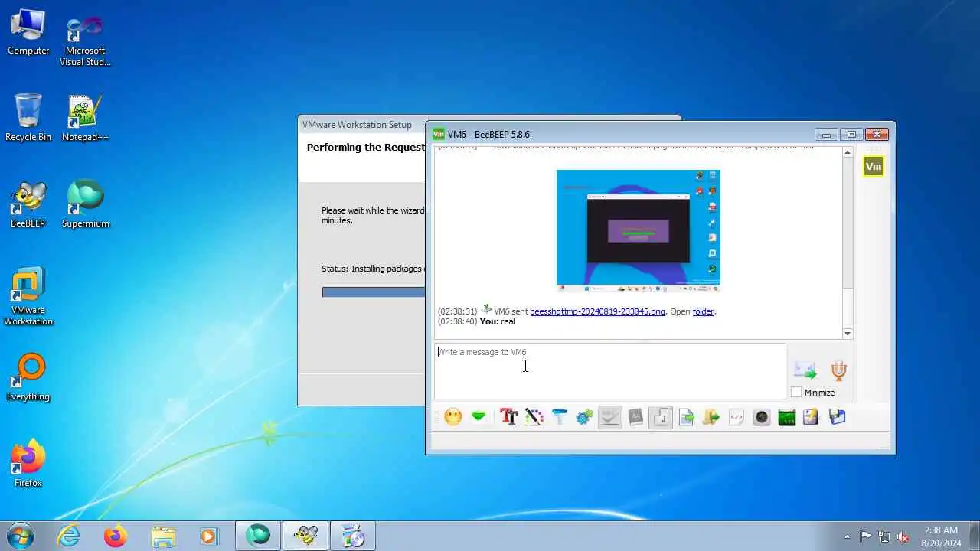
Task: Open the beesshottmp-20240819-233845.png link
Action: (x=597, y=311)
